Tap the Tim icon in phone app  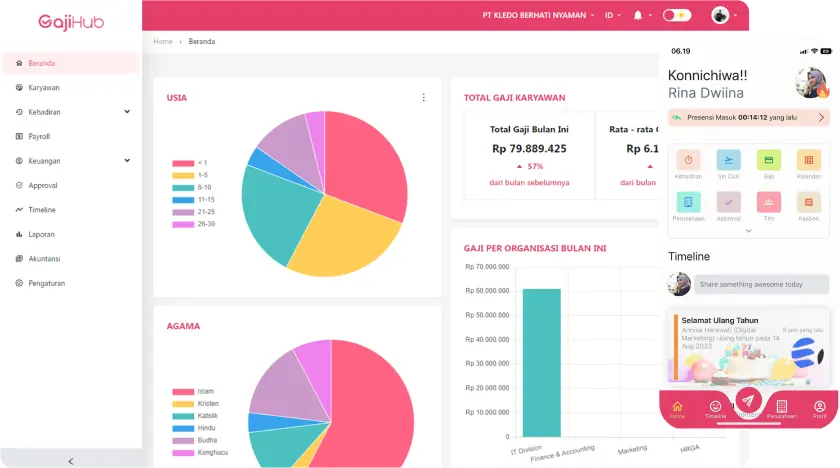click(x=769, y=202)
